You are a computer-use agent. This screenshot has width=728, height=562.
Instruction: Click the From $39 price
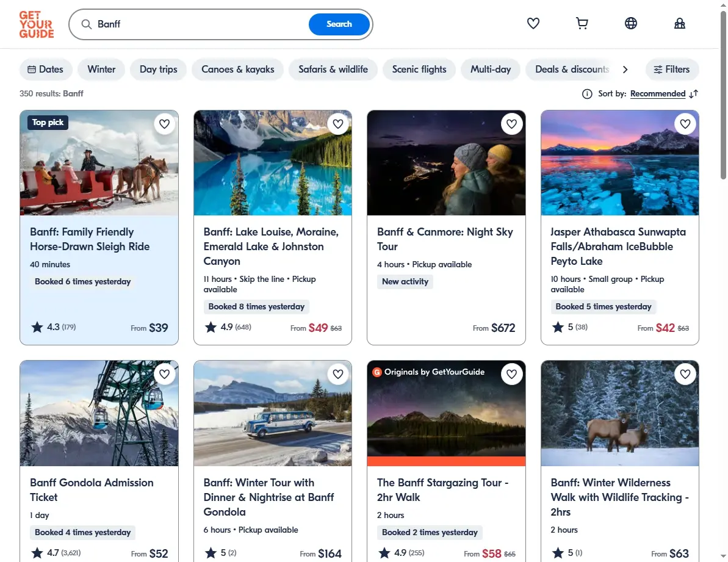(149, 328)
